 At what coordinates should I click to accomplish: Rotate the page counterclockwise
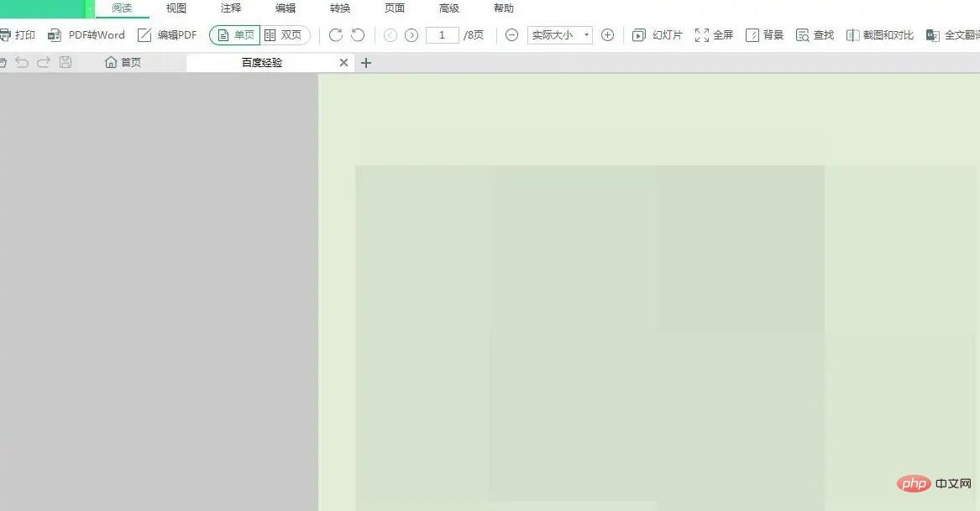coord(358,35)
